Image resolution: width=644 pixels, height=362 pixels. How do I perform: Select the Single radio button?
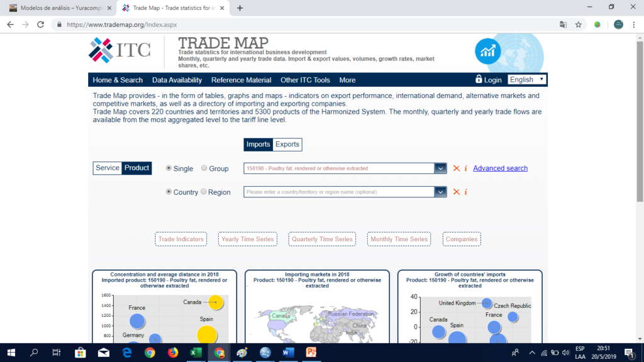[169, 168]
